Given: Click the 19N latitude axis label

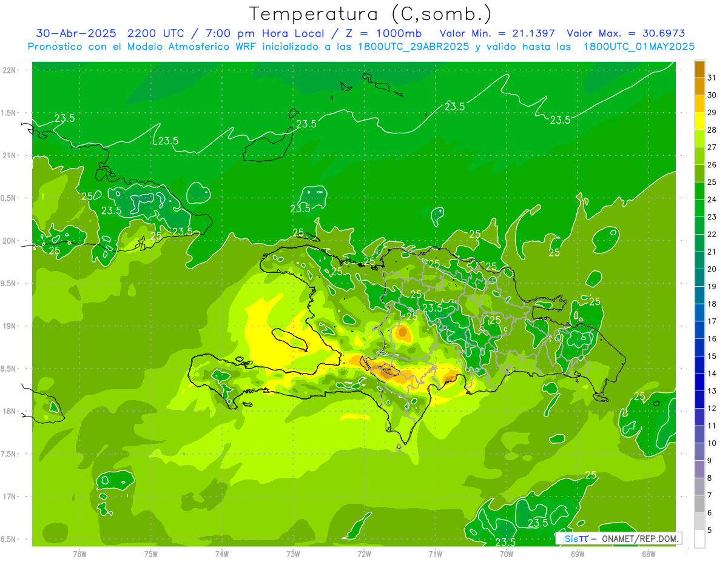Looking at the screenshot, I should pyautogui.click(x=8, y=326).
